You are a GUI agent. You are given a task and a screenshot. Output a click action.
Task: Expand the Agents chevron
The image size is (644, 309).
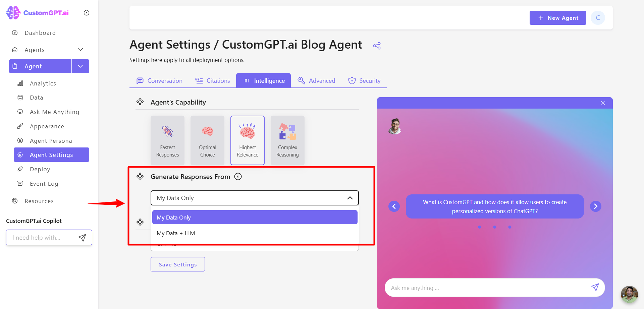tap(80, 50)
